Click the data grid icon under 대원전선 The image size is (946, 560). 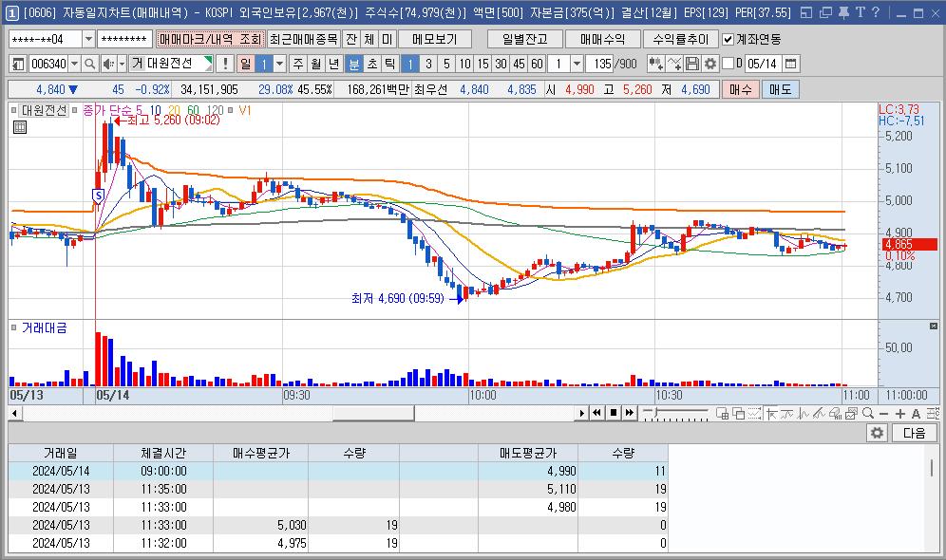tap(19, 126)
